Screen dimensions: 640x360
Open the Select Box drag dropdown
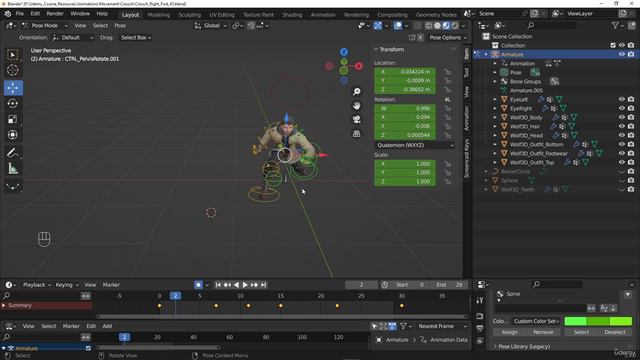coord(136,38)
